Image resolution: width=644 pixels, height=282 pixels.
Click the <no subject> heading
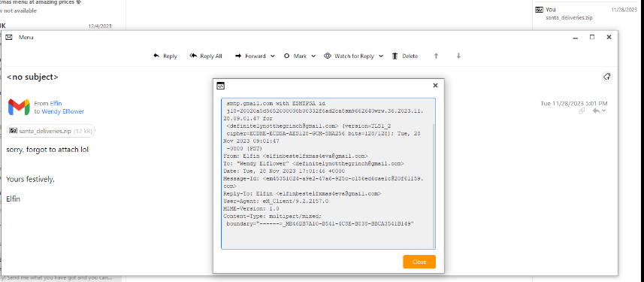coord(32,77)
